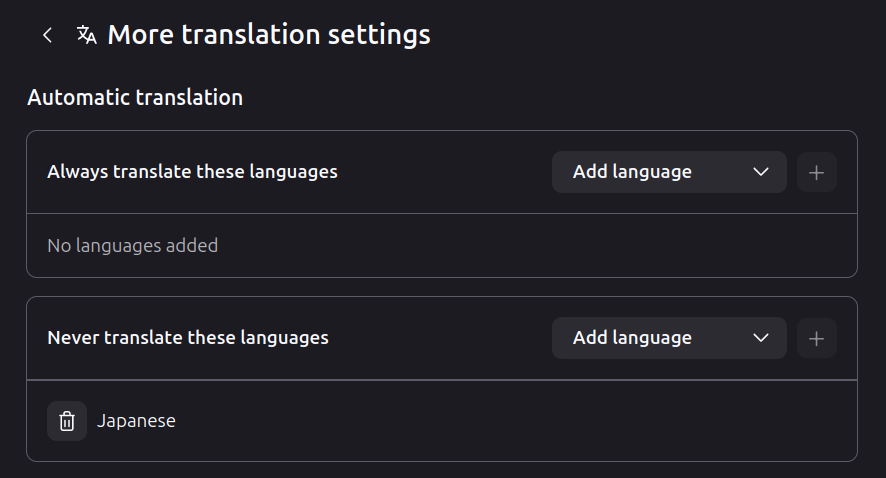
Task: Click the "No languages added" placeholder text
Action: [x=132, y=246]
